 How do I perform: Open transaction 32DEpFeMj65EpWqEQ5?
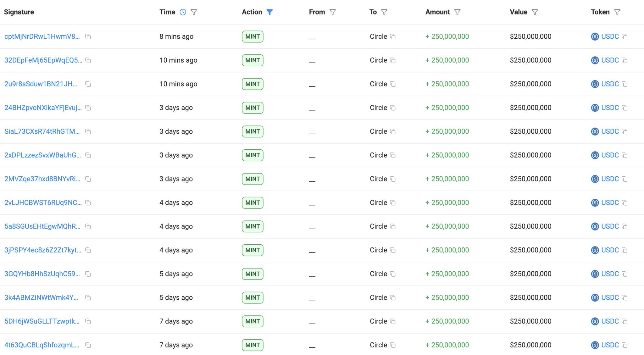[x=43, y=60]
